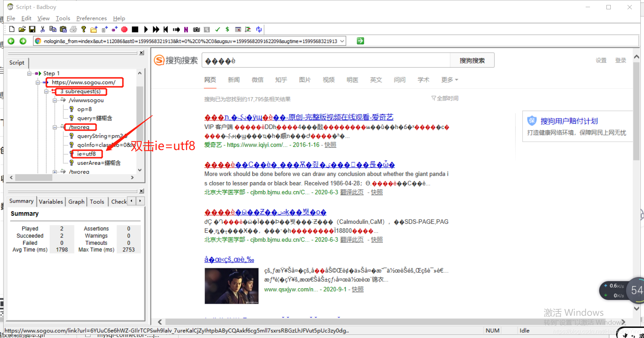Select the op=8 parameter
The height and width of the screenshot is (338, 644).
pos(84,109)
